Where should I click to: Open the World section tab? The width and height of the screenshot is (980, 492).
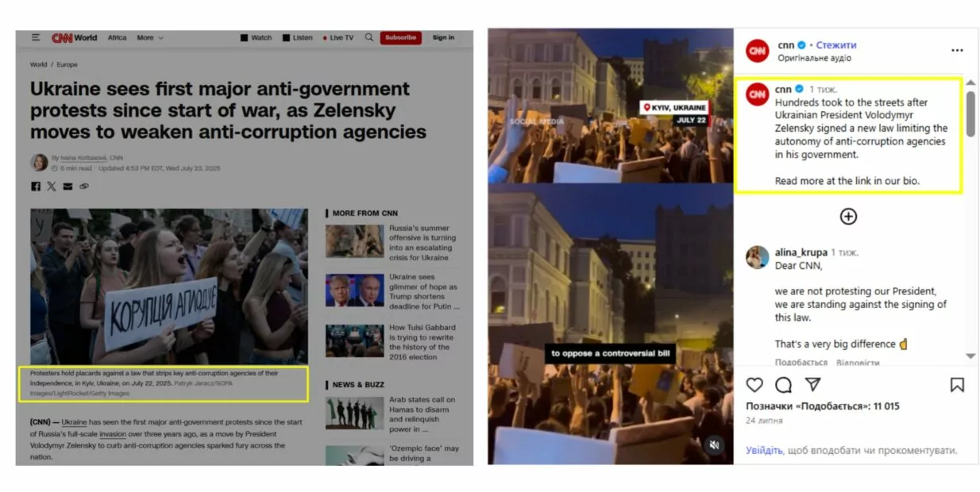point(86,37)
